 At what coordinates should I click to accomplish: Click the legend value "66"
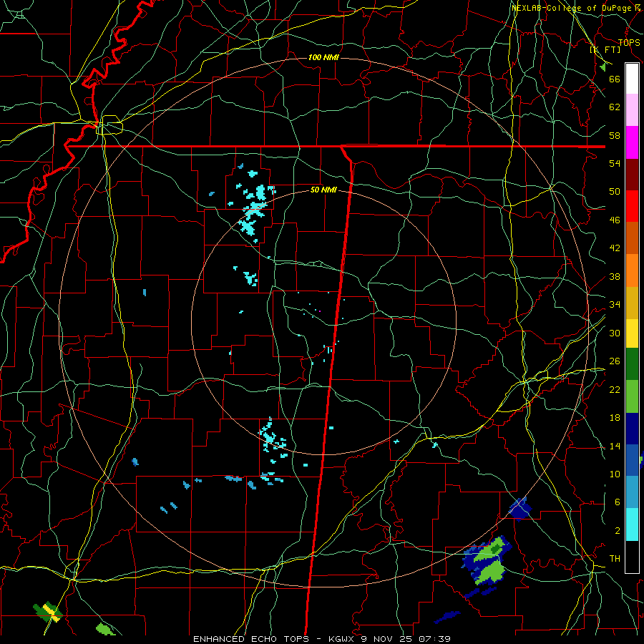click(615, 79)
